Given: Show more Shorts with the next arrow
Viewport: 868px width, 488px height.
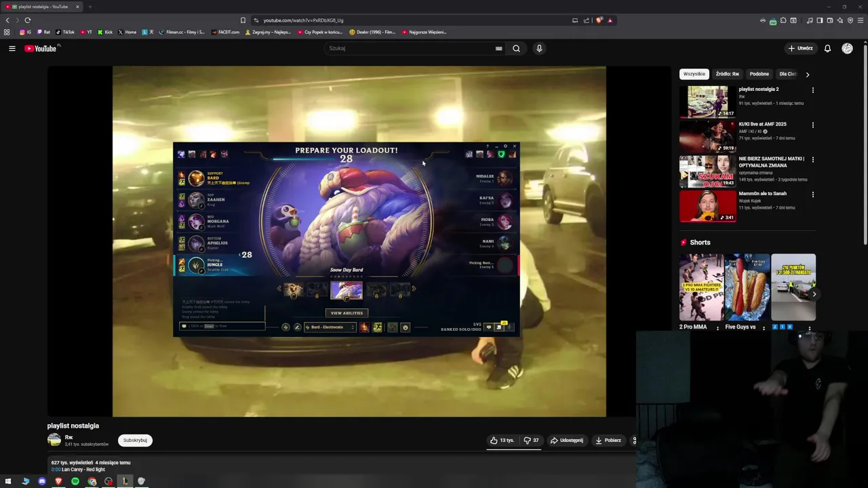Looking at the screenshot, I should pos(814,294).
